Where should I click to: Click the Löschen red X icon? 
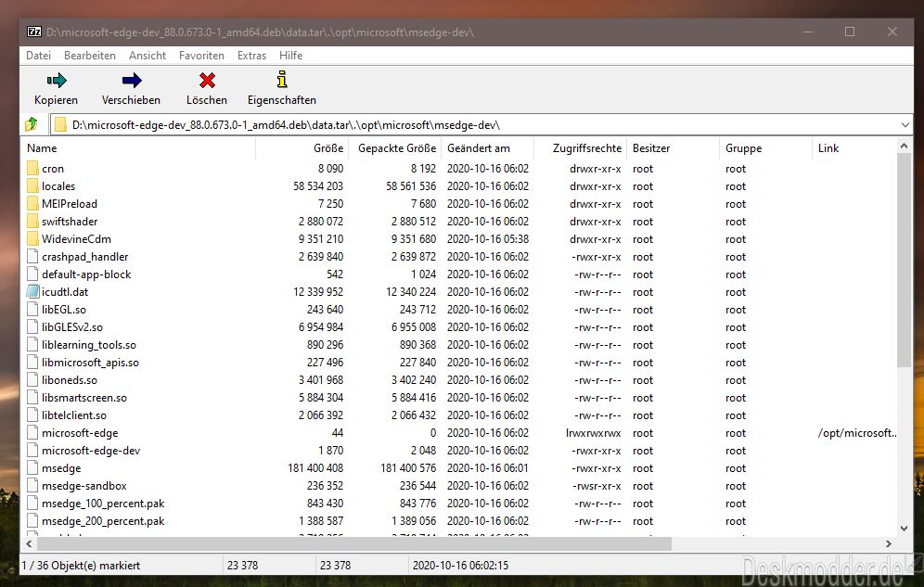point(207,80)
